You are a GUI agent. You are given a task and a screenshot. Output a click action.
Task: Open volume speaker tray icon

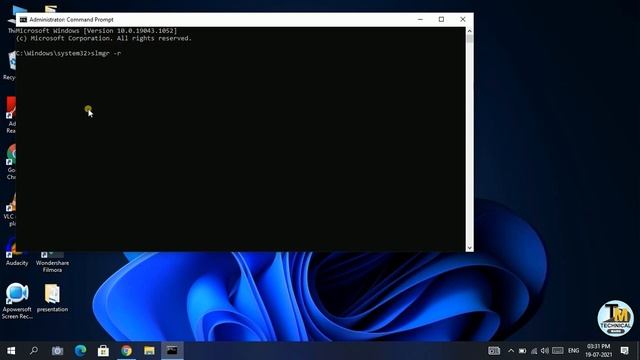tap(544, 351)
